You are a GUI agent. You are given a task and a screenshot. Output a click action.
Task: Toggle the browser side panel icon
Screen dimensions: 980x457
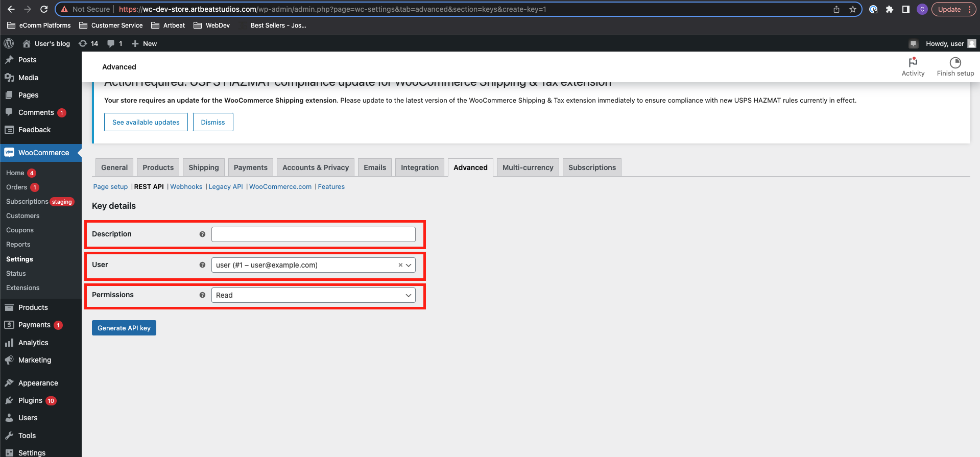tap(906, 9)
